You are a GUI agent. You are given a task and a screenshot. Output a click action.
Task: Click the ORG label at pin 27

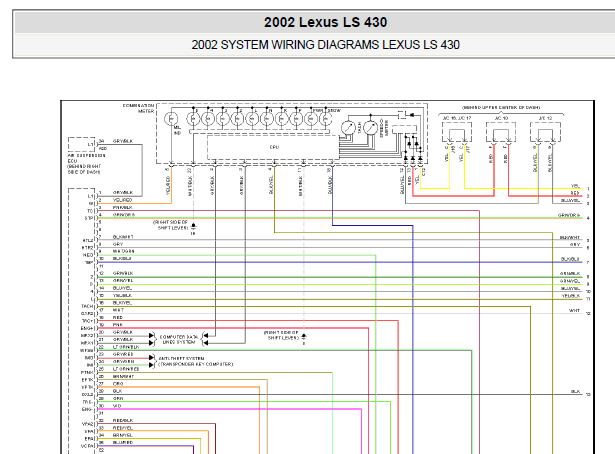(x=118, y=384)
